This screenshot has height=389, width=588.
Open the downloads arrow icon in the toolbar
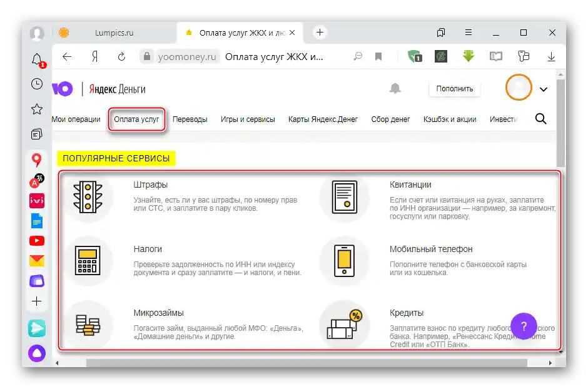click(x=551, y=56)
